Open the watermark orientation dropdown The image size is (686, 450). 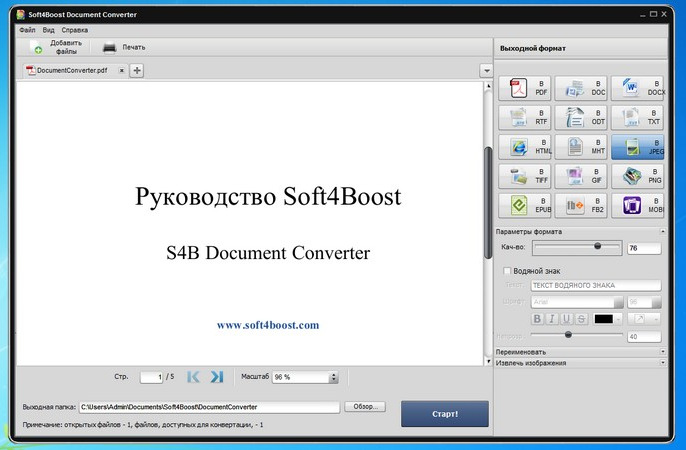pos(644,319)
